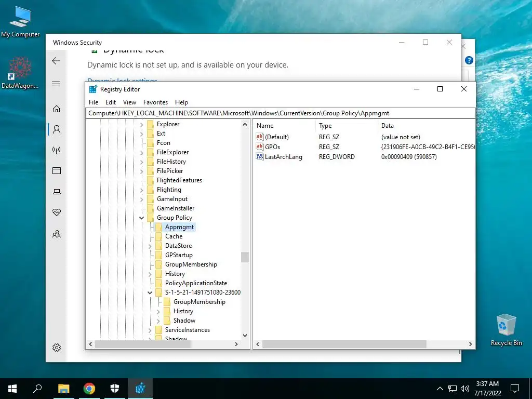This screenshot has width=532, height=399.
Task: Expand the History node under Group Policy
Action: (x=150, y=274)
